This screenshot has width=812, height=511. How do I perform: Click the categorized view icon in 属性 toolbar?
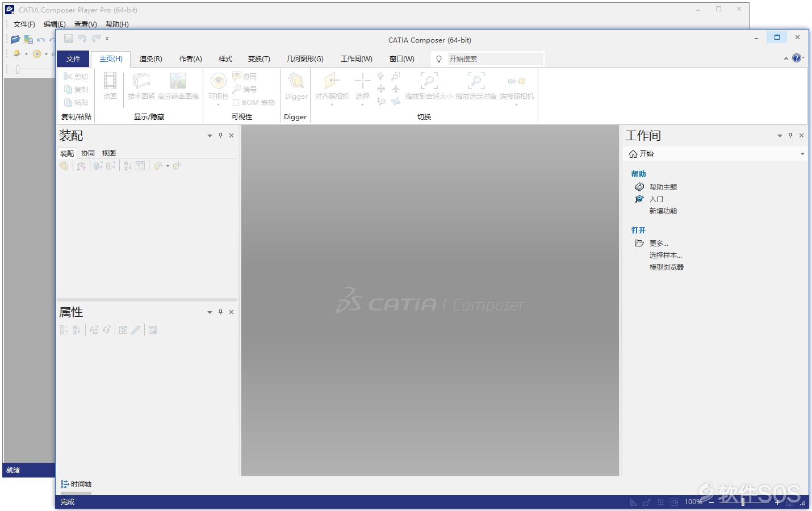(64, 330)
